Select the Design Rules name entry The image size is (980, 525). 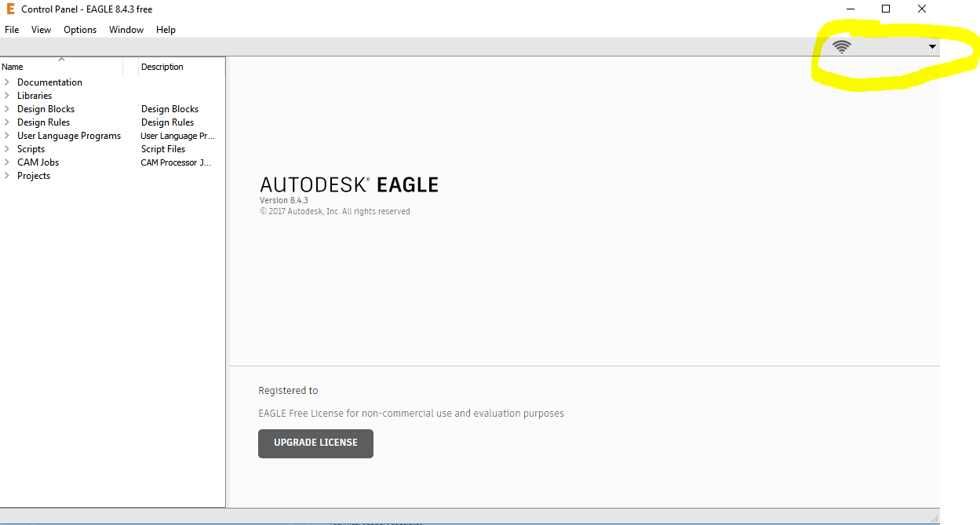pyautogui.click(x=43, y=122)
